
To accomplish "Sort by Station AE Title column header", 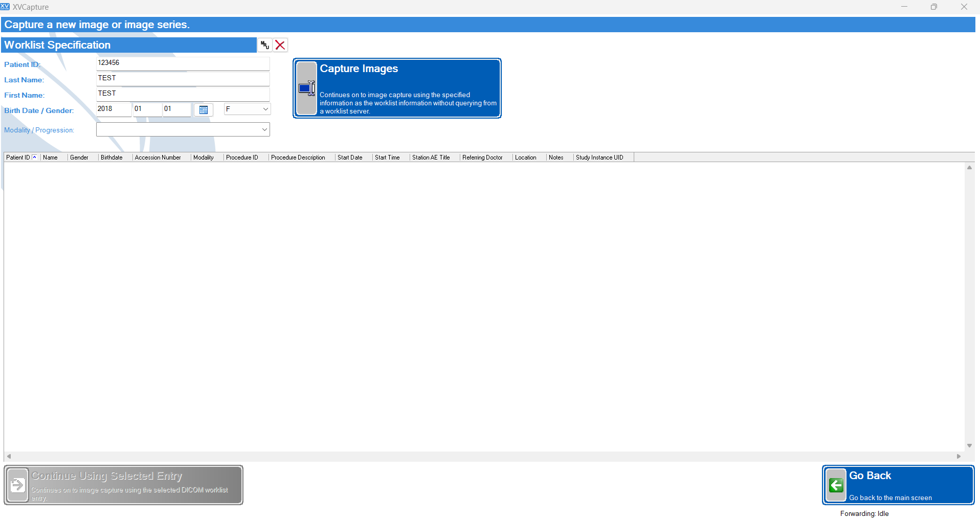I will 435,157.
